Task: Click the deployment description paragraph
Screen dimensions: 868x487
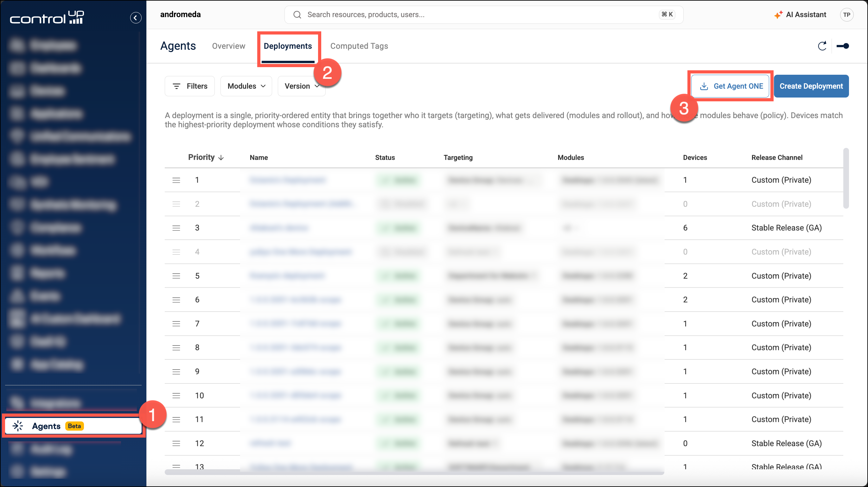Action: 503,120
